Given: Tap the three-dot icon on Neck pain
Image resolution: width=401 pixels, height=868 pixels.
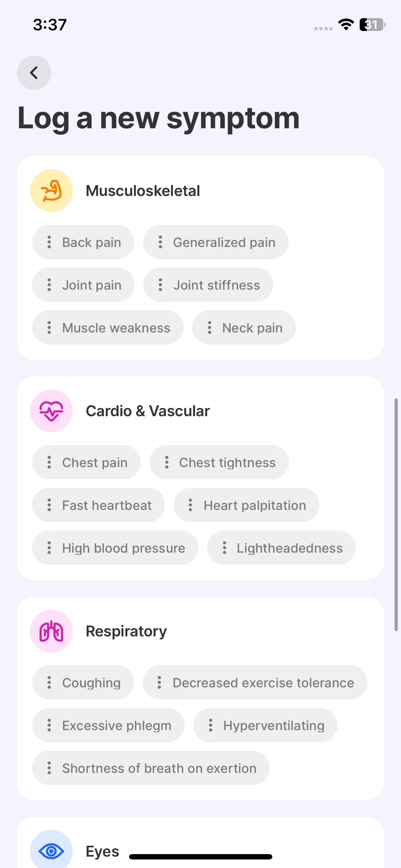Looking at the screenshot, I should click(210, 327).
